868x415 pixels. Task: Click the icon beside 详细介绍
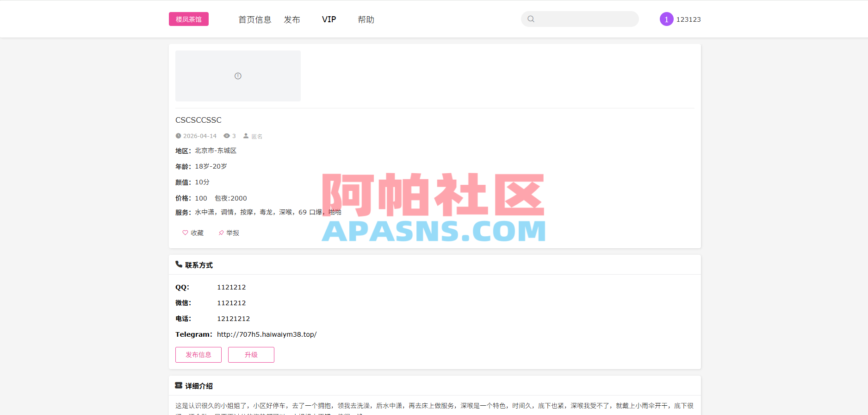179,385
